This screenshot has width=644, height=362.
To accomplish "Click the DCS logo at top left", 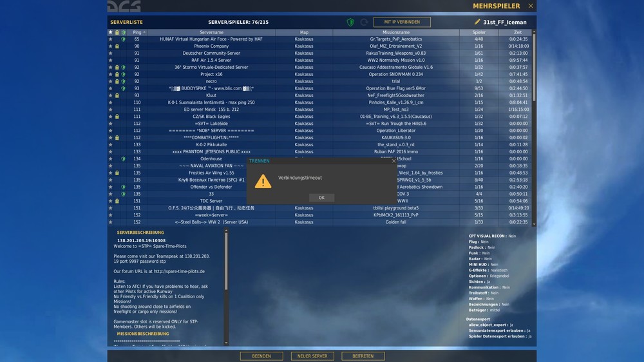I will pos(124,6).
